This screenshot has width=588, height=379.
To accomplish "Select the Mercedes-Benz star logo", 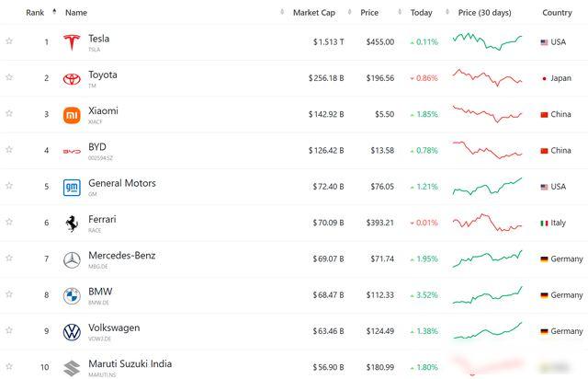I will coord(72,259).
